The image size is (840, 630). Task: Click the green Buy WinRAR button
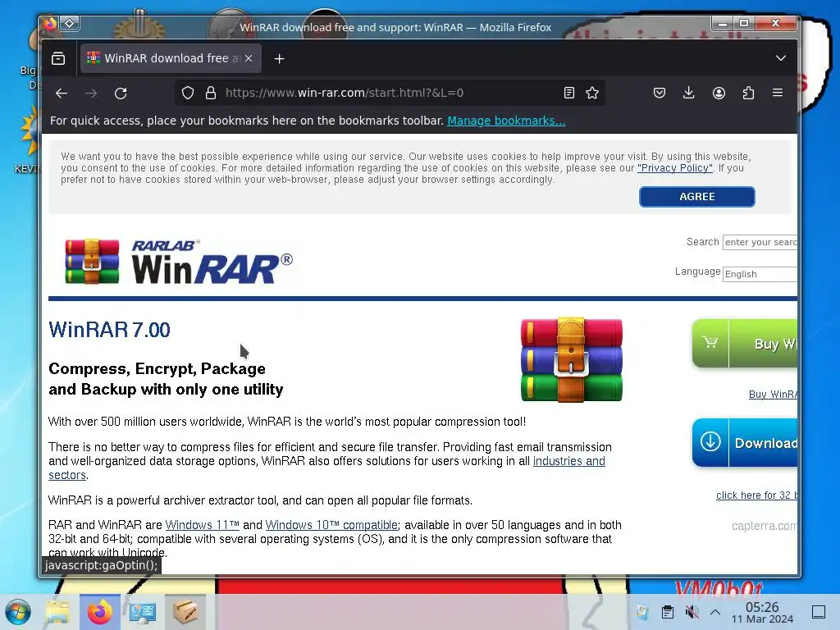click(745, 344)
